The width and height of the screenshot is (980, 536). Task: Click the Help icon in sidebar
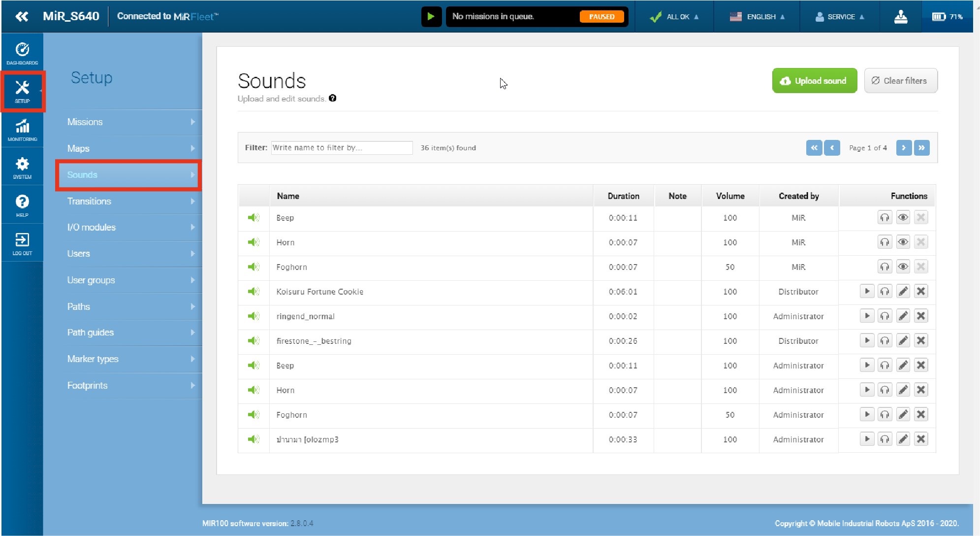pyautogui.click(x=22, y=204)
